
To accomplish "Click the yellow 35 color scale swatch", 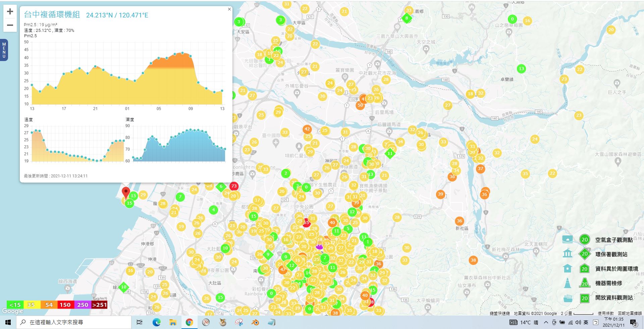I will (32, 305).
